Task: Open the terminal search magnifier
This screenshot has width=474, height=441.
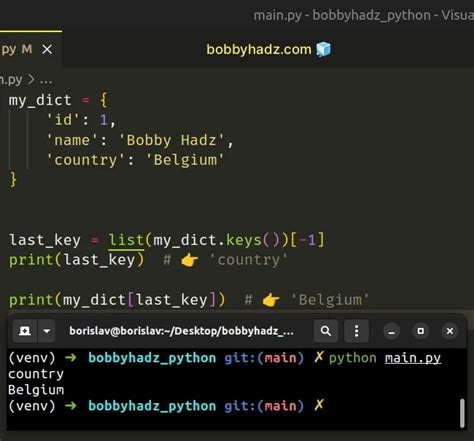Action: (326, 331)
